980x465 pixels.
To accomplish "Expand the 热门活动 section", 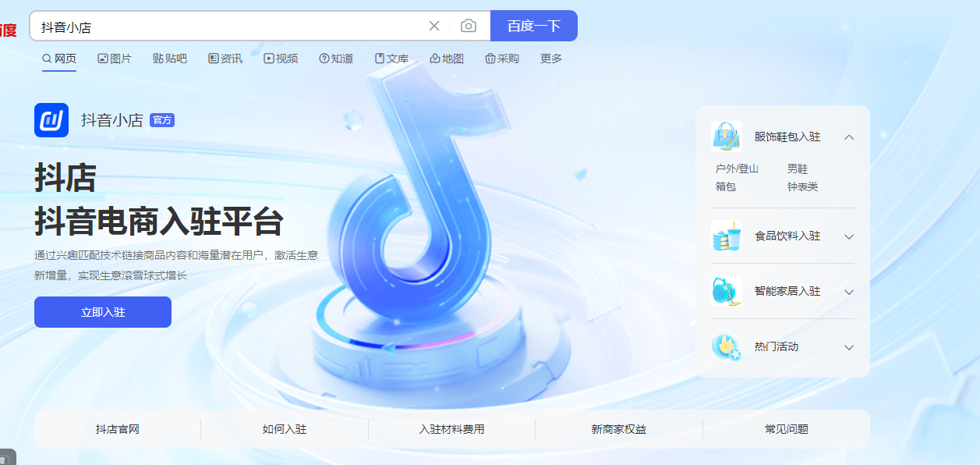I will (x=849, y=346).
